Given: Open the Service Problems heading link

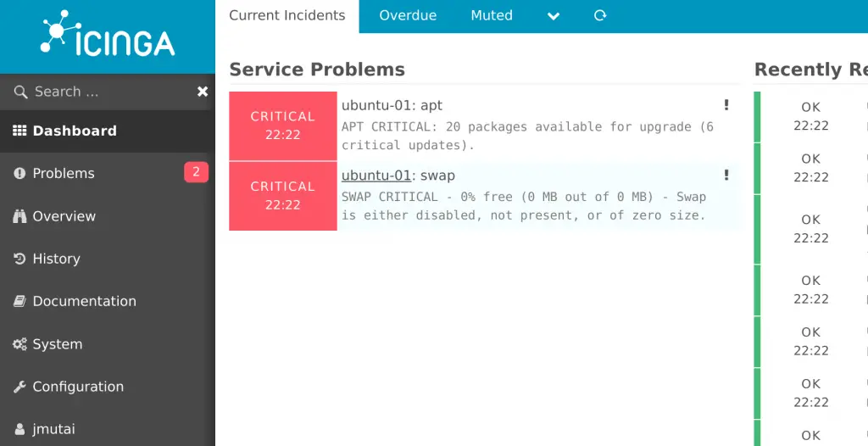Looking at the screenshot, I should (x=317, y=70).
